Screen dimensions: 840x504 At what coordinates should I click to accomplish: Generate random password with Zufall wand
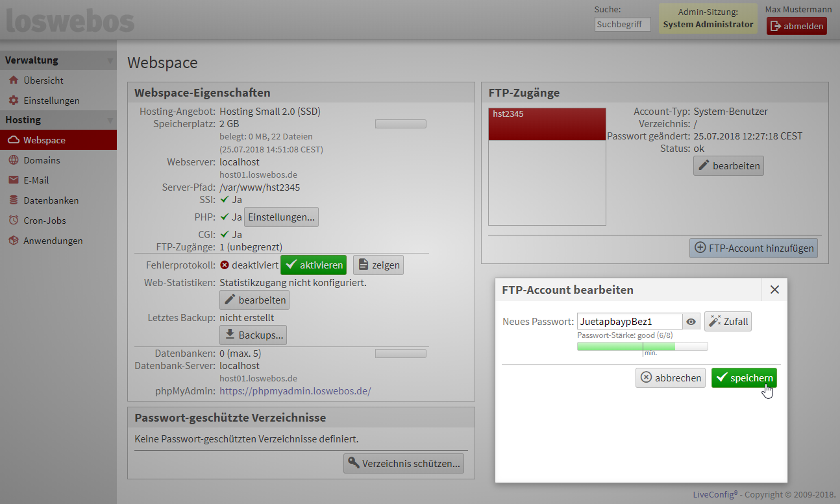pyautogui.click(x=728, y=322)
